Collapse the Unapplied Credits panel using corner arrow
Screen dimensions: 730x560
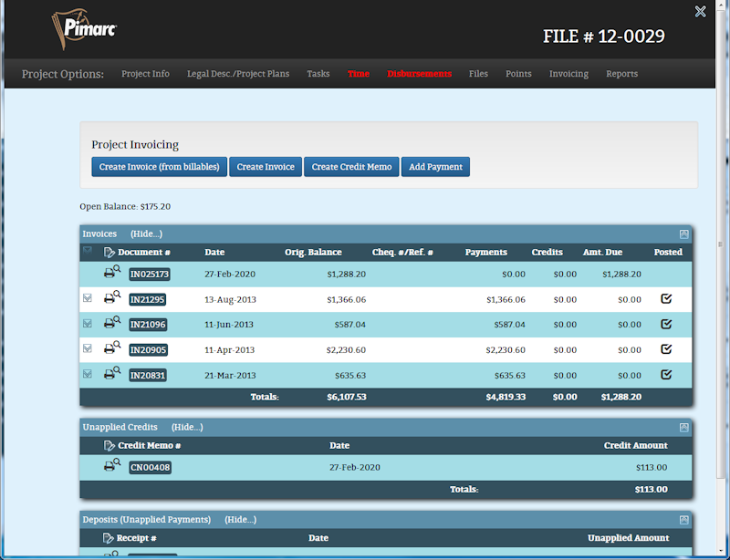683,428
